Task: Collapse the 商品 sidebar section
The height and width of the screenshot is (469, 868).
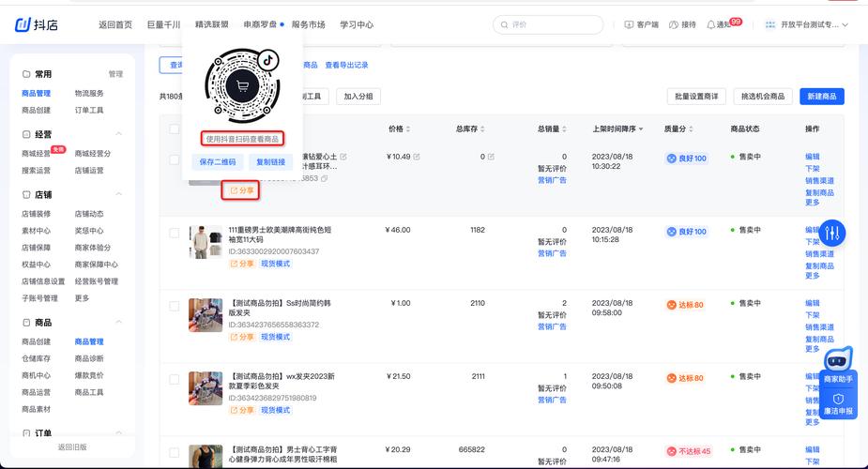Action: click(118, 322)
